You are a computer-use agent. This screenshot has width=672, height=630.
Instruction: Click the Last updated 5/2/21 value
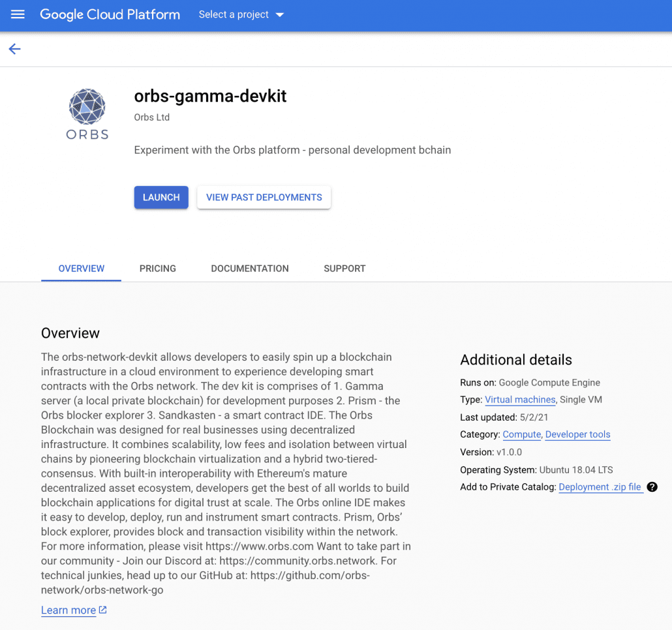[534, 417]
